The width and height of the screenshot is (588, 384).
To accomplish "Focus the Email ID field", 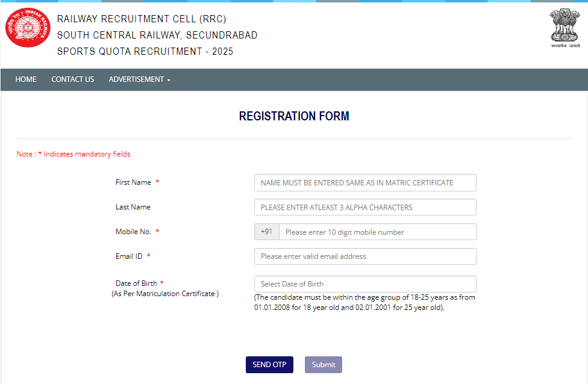I will pyautogui.click(x=364, y=256).
